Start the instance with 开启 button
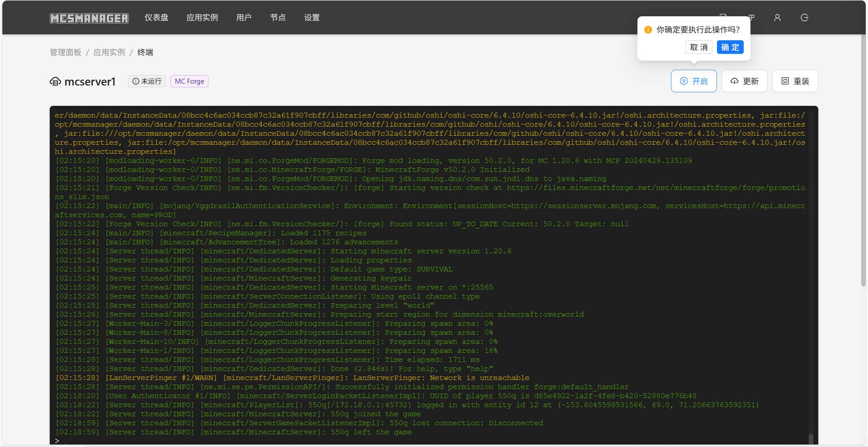Screen dimensions: 868x447 693,81
